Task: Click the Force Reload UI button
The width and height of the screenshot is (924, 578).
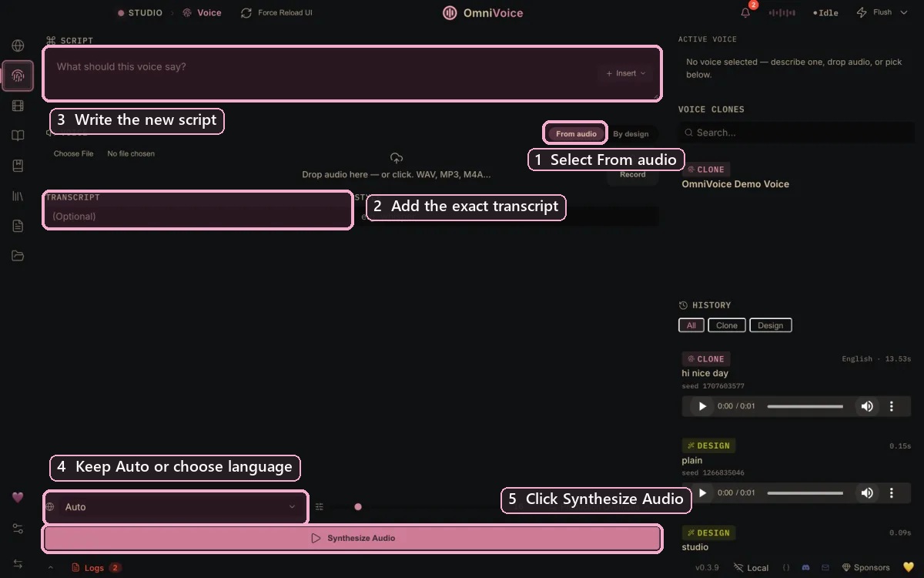Action: pyautogui.click(x=276, y=13)
